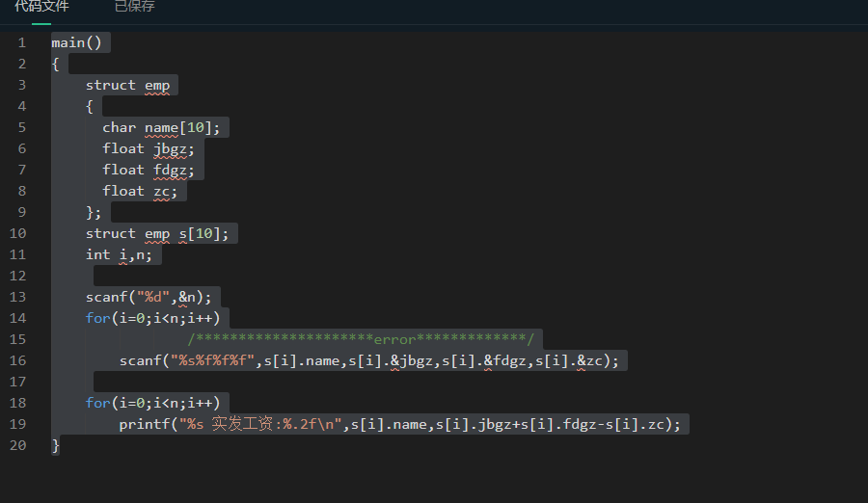Click the second for loop on line 18

click(x=152, y=403)
